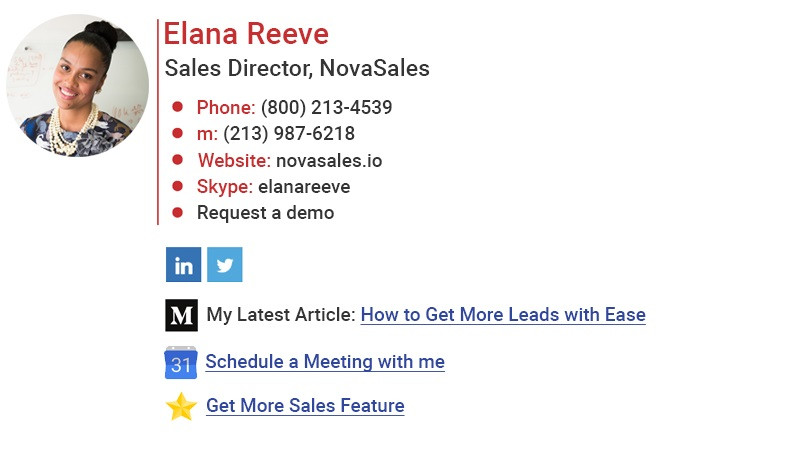Image resolution: width=800 pixels, height=450 pixels.
Task: Open the Twitter profile icon
Action: coord(225,265)
